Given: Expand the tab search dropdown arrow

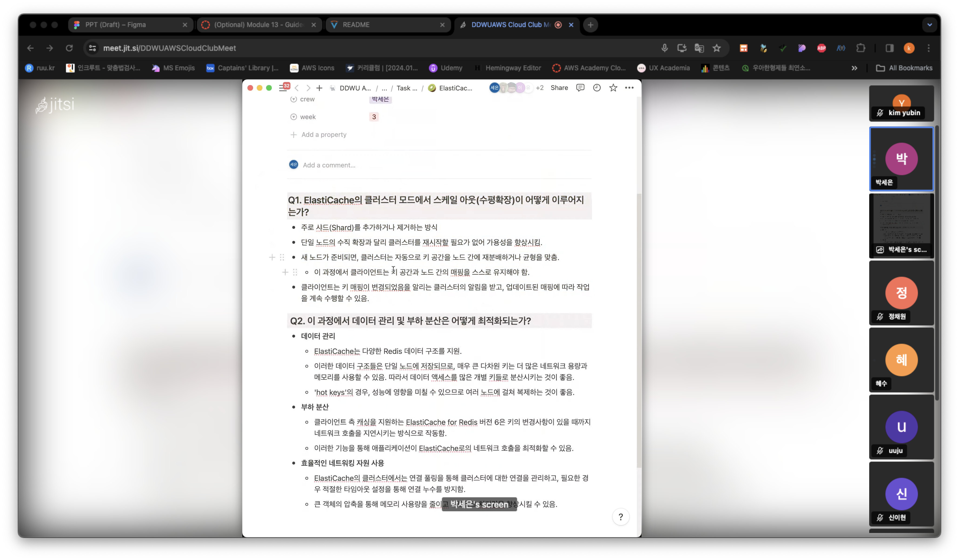Looking at the screenshot, I should coord(929,25).
